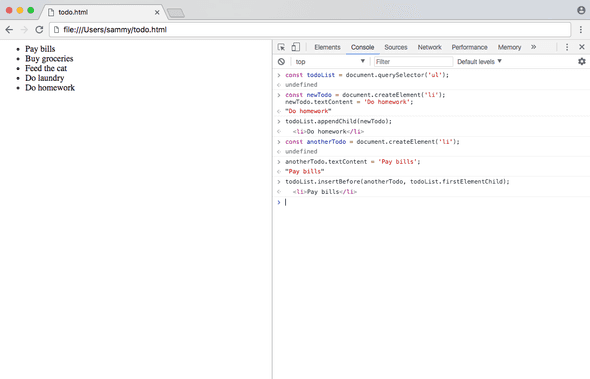Click the 'Do homework' page list item
The image size is (590, 379).
tap(50, 88)
